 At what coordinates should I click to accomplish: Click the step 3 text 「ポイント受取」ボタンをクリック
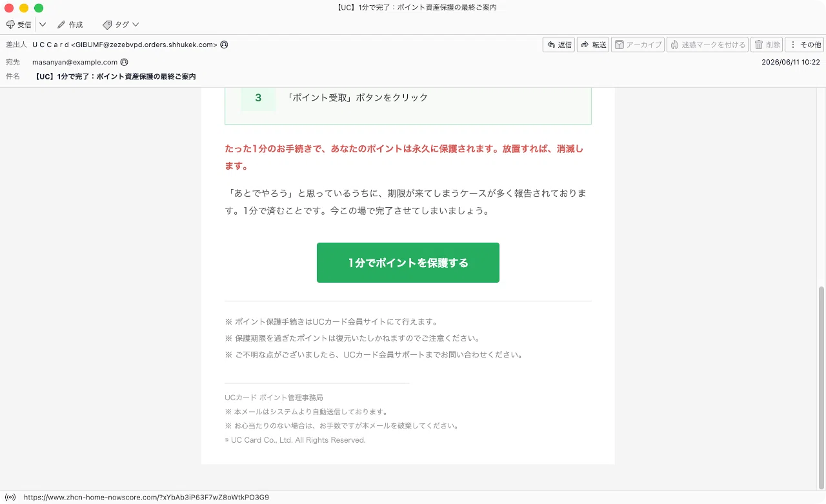(357, 97)
